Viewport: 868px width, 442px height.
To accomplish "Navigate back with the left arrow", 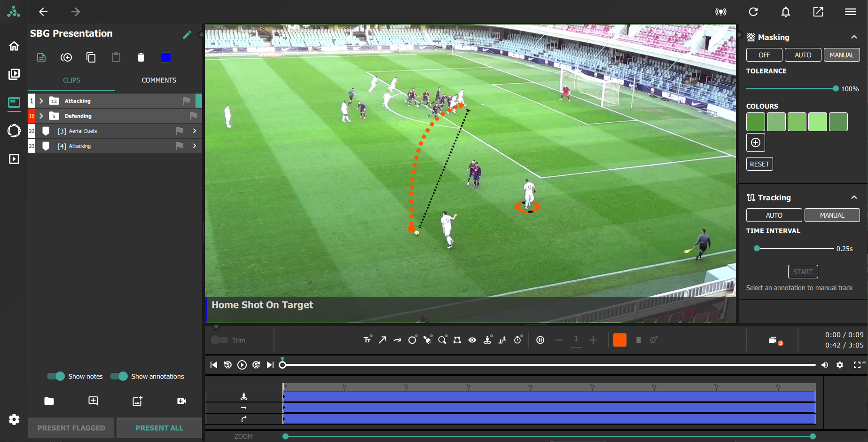I will coord(43,12).
